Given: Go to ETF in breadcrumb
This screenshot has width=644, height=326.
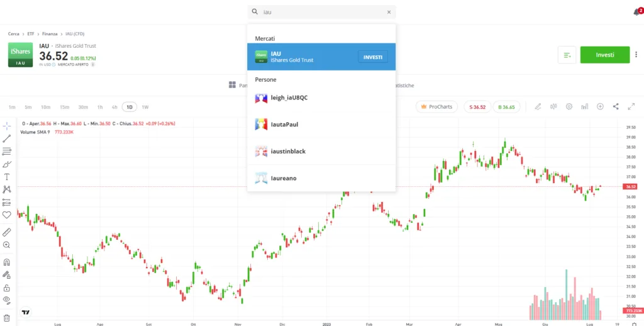Looking at the screenshot, I should [x=31, y=34].
